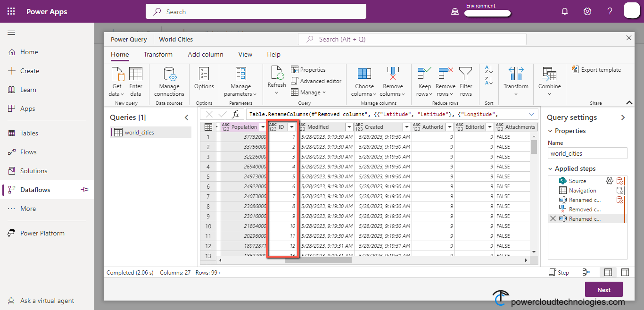The image size is (644, 310).
Task: Click the Next button
Action: [604, 290]
